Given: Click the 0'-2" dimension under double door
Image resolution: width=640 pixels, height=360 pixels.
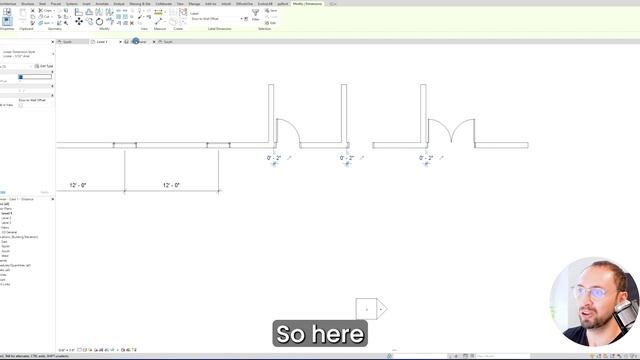Looking at the screenshot, I should click(426, 158).
